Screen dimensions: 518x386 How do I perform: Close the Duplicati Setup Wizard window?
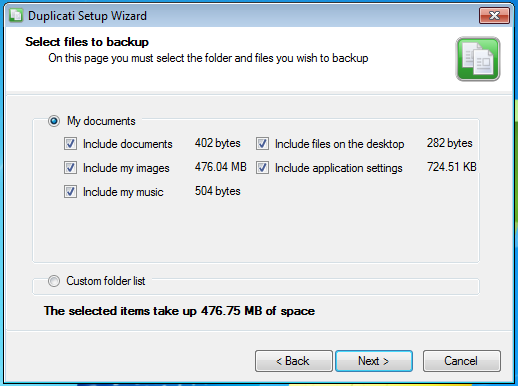494,15
